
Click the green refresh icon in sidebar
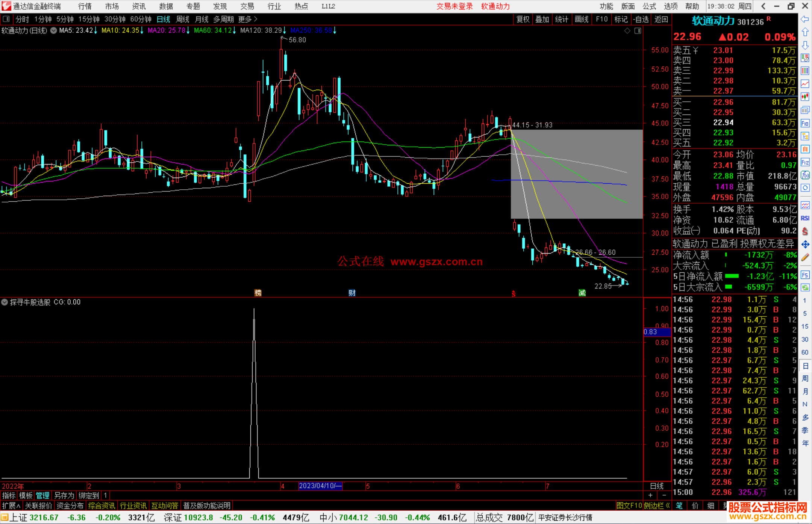coord(805,287)
